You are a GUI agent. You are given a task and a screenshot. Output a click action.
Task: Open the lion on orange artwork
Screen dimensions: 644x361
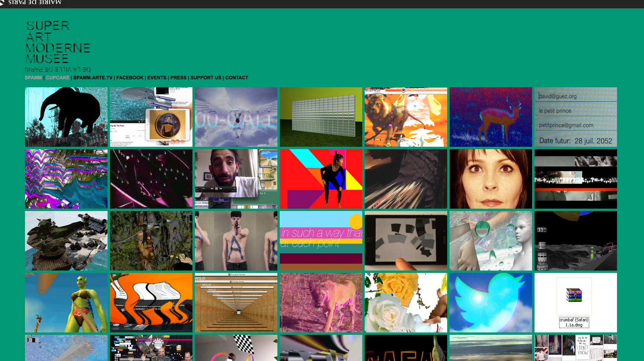(406, 117)
